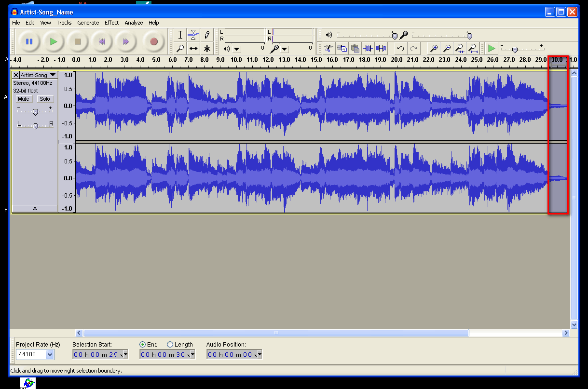Viewport: 588px width, 389px height.
Task: Select the End radio button
Action: coord(142,345)
